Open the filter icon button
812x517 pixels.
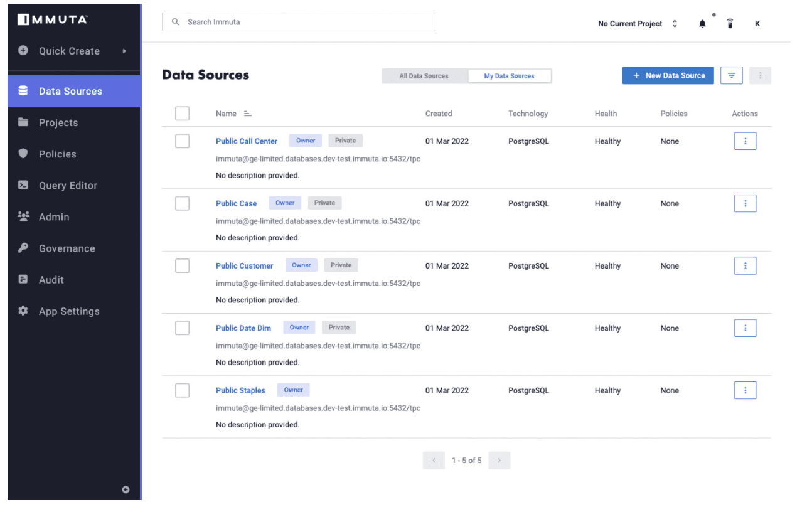[732, 75]
